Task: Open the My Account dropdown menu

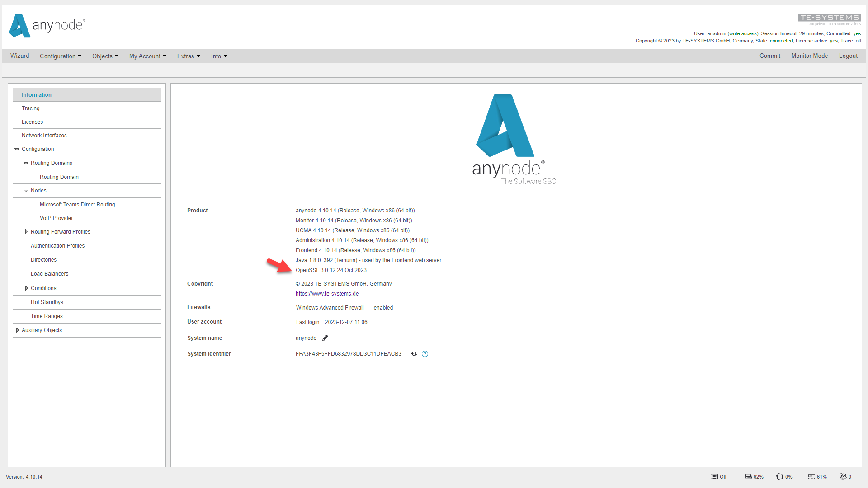Action: tap(148, 56)
